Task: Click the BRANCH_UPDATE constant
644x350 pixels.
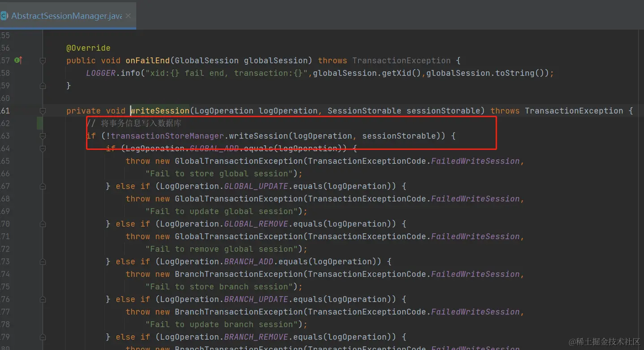Action: pyautogui.click(x=256, y=299)
